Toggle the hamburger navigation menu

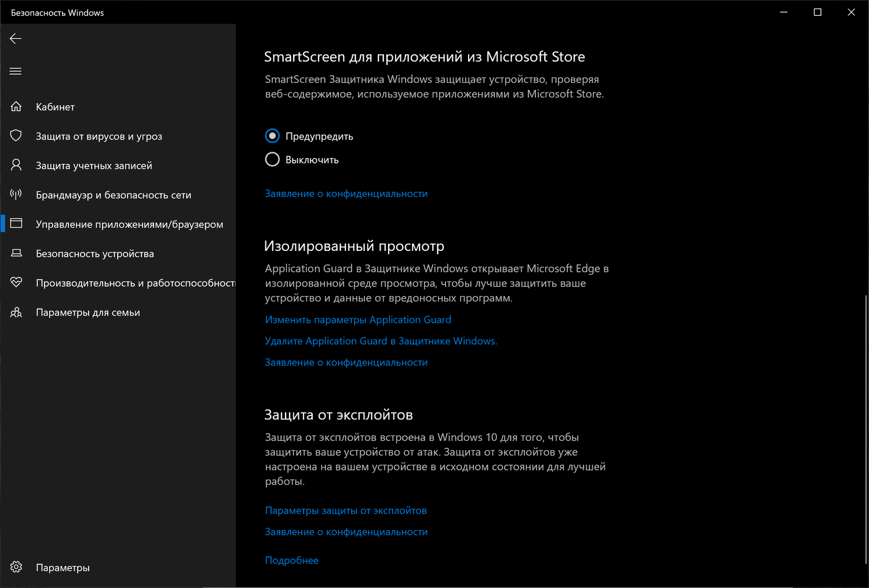point(16,71)
